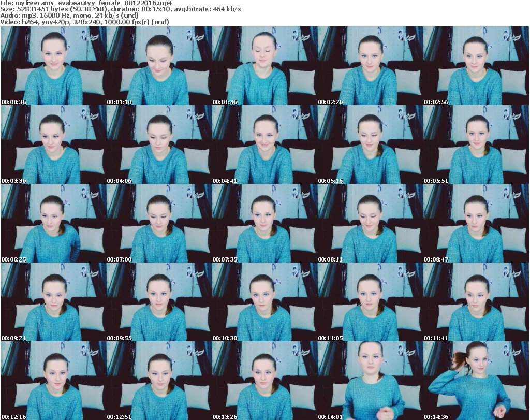The width and height of the screenshot is (530, 420).
Task: Select the thumbnail frame at 00:12:51
Action: [x=159, y=381]
